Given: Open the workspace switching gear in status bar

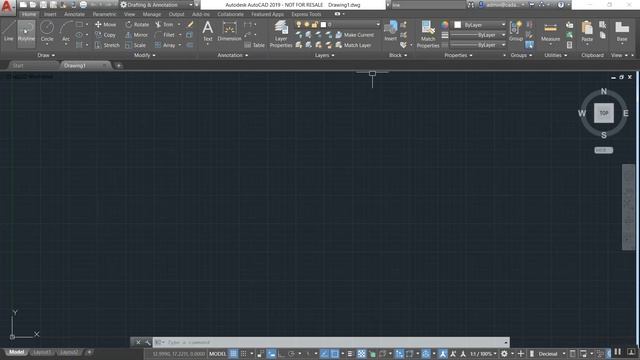Looking at the screenshot, I should tap(504, 353).
